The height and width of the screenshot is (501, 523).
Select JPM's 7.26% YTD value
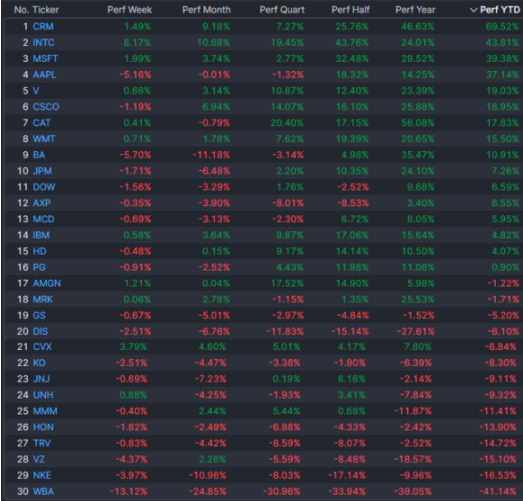505,171
